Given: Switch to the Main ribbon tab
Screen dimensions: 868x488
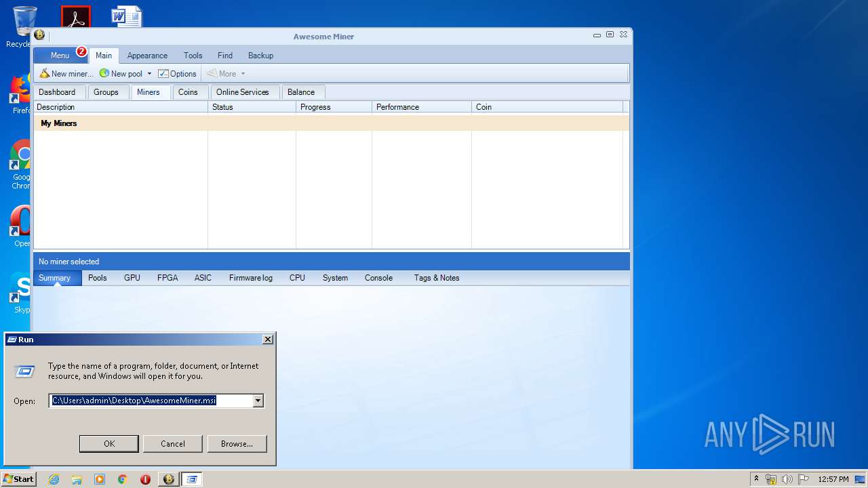Looking at the screenshot, I should pyautogui.click(x=104, y=56).
